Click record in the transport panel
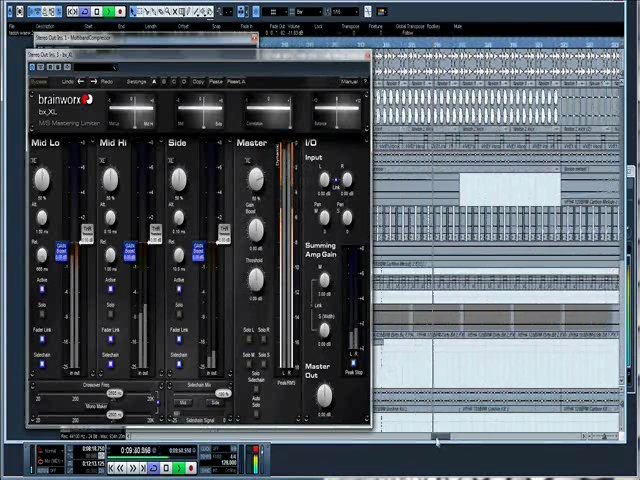This screenshot has width=640, height=480. tap(191, 468)
